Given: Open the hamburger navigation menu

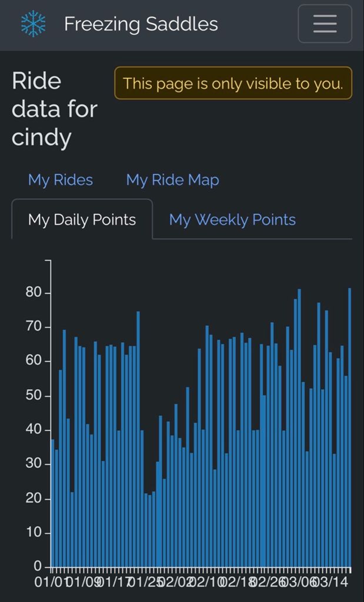Looking at the screenshot, I should pos(325,24).
